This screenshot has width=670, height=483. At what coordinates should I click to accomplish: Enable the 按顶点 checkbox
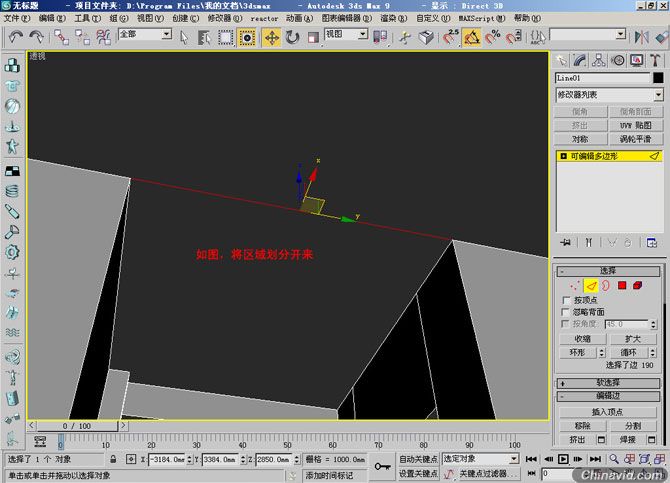pos(567,300)
